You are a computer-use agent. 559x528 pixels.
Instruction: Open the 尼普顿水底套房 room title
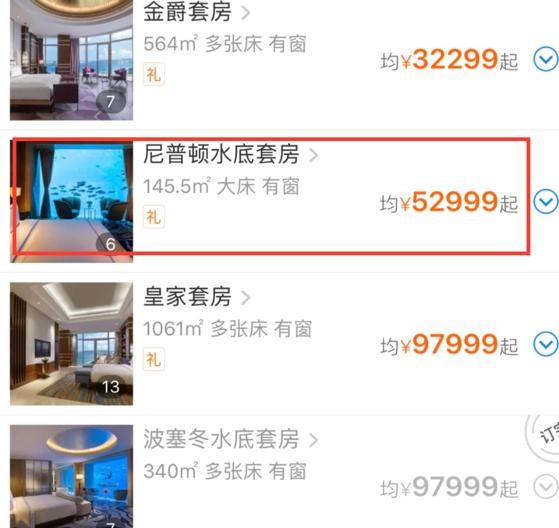(x=221, y=154)
